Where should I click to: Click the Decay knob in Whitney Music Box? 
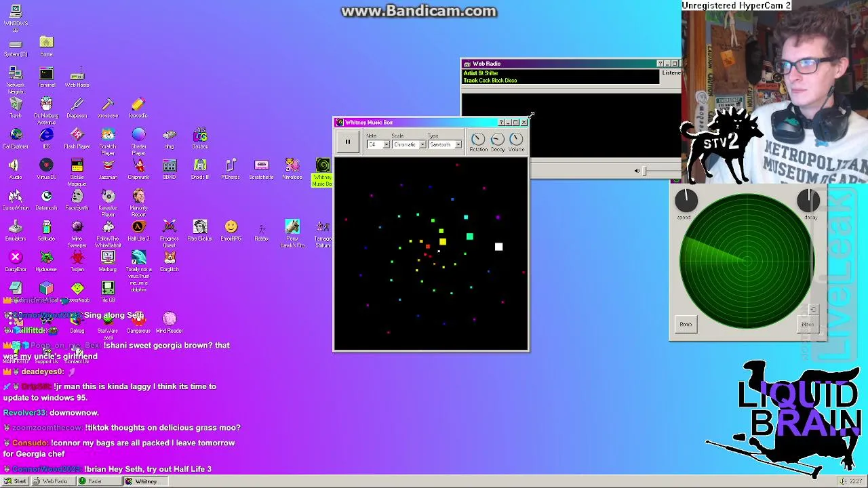point(497,139)
